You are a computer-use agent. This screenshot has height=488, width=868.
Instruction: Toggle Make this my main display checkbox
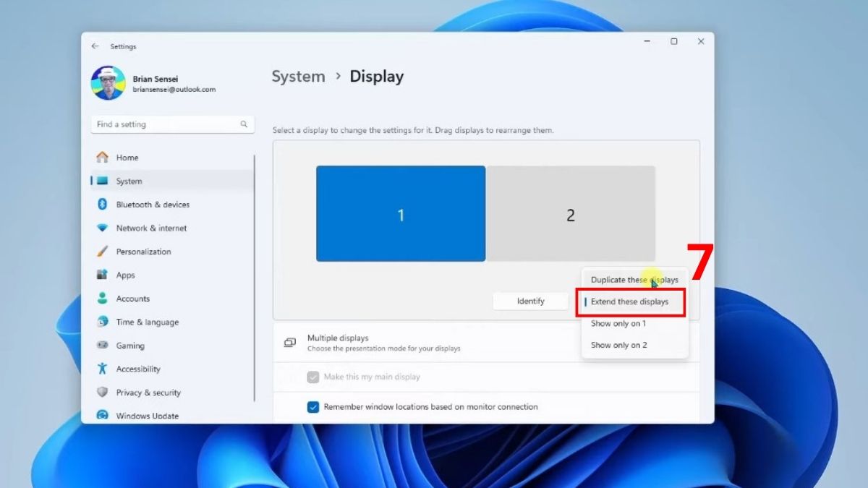[x=313, y=377]
